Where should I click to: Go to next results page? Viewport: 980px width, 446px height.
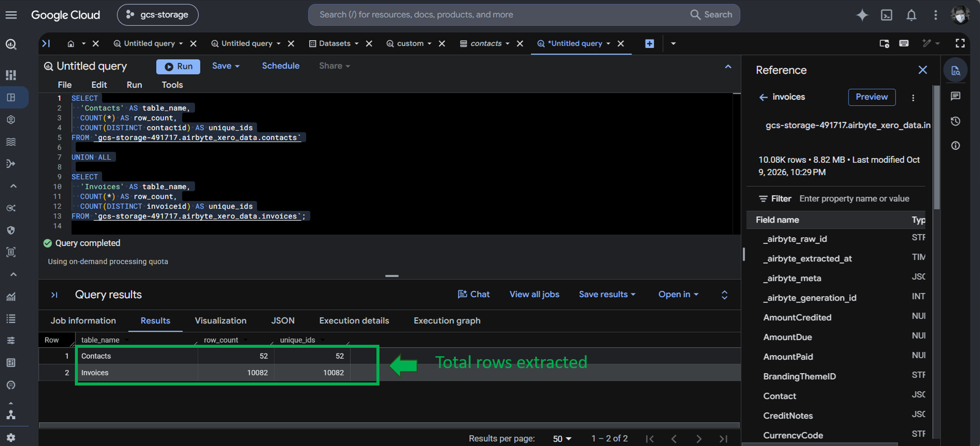698,439
